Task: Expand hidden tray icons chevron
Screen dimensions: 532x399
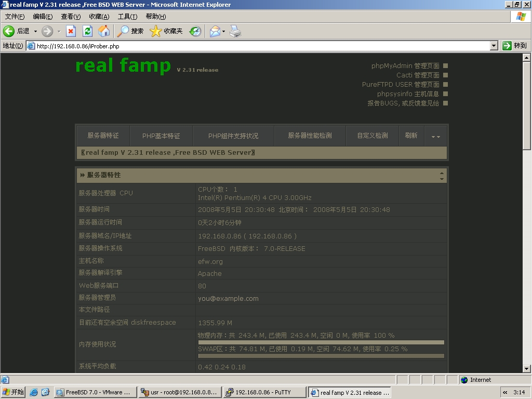Action: pyautogui.click(x=505, y=393)
